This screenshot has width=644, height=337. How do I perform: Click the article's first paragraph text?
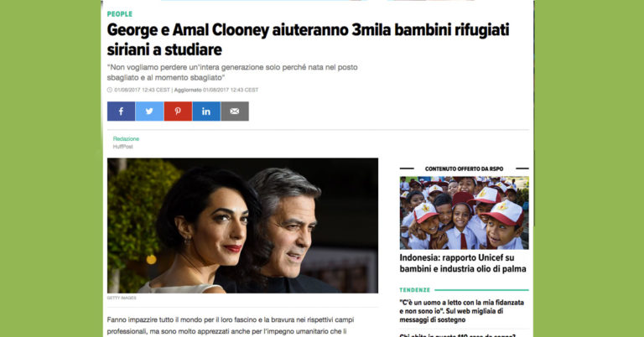tap(231, 326)
